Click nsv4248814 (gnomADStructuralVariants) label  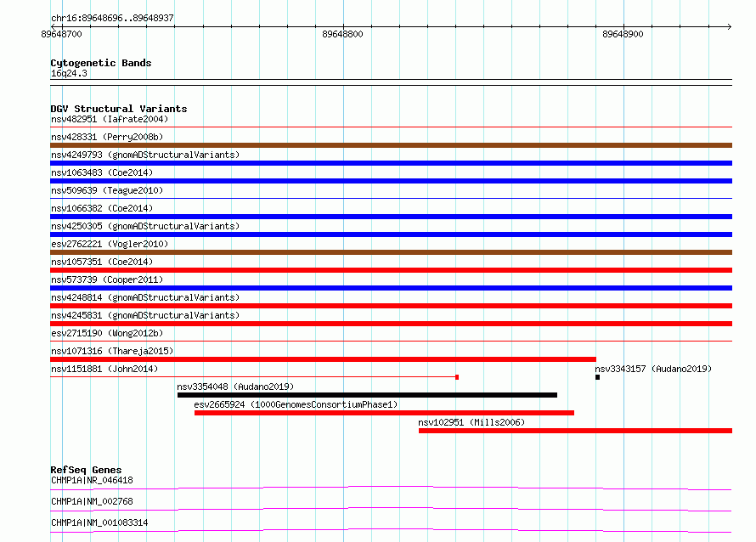[145, 297]
